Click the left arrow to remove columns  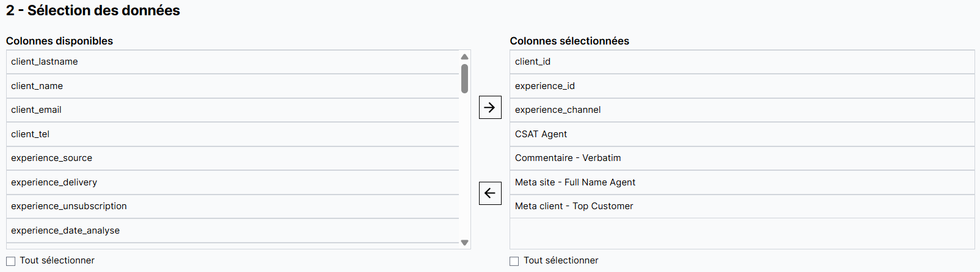(490, 193)
